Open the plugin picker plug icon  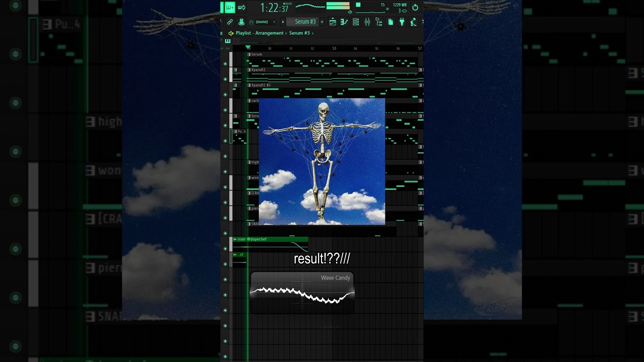[x=402, y=22]
